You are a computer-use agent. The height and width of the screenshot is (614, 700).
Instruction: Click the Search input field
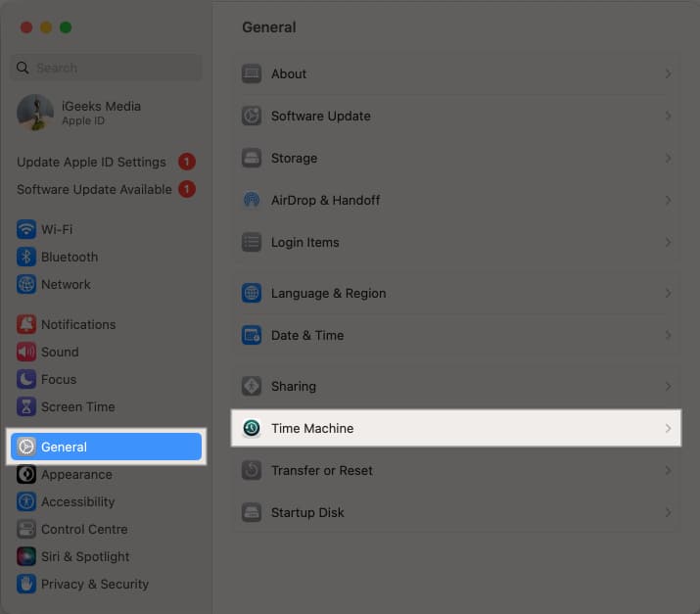tap(106, 68)
